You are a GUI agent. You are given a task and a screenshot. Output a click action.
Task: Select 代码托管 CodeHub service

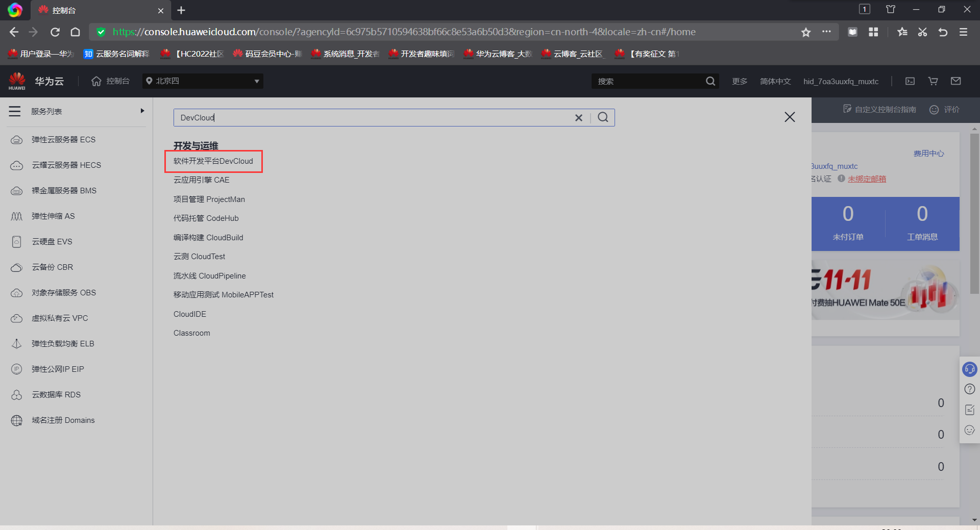[x=206, y=218]
